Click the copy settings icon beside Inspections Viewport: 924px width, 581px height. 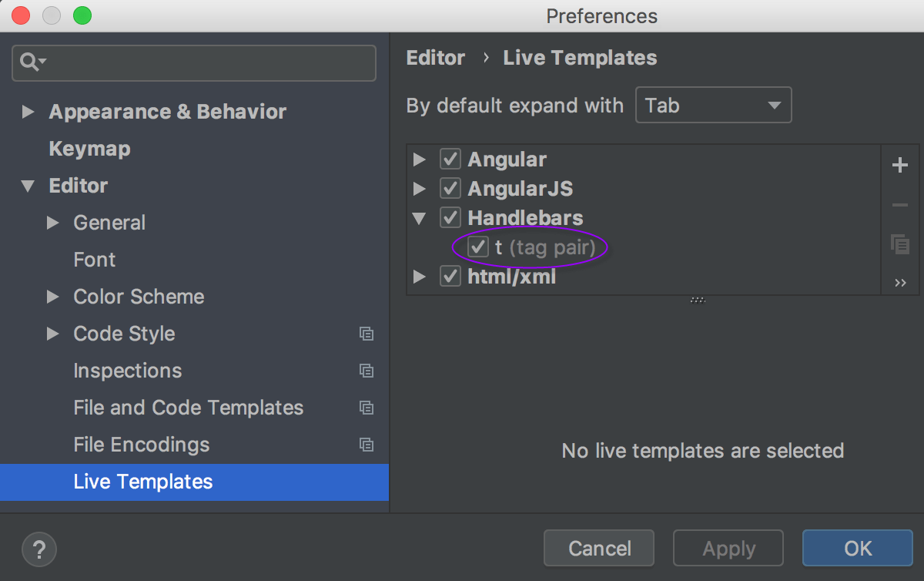(367, 371)
